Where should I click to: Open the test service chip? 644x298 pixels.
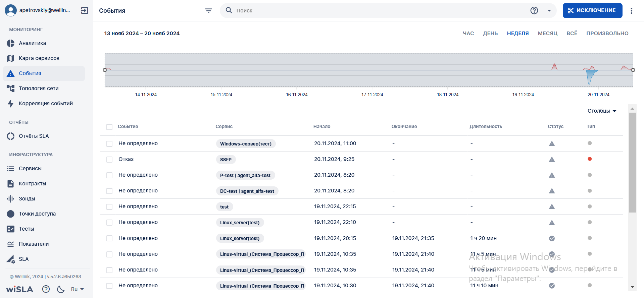225,207
